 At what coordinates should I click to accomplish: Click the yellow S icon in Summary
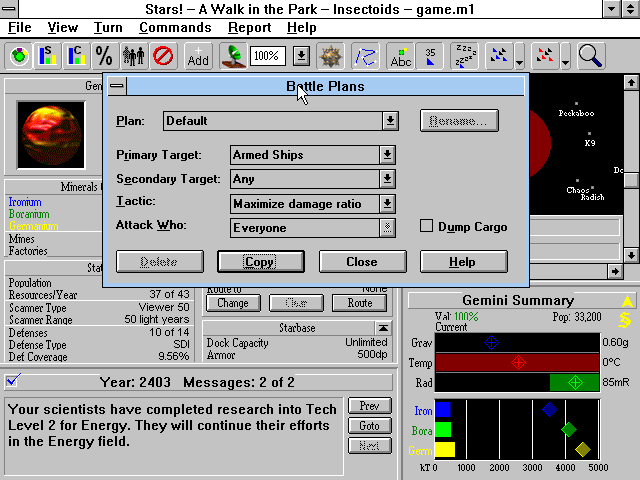tap(625, 320)
